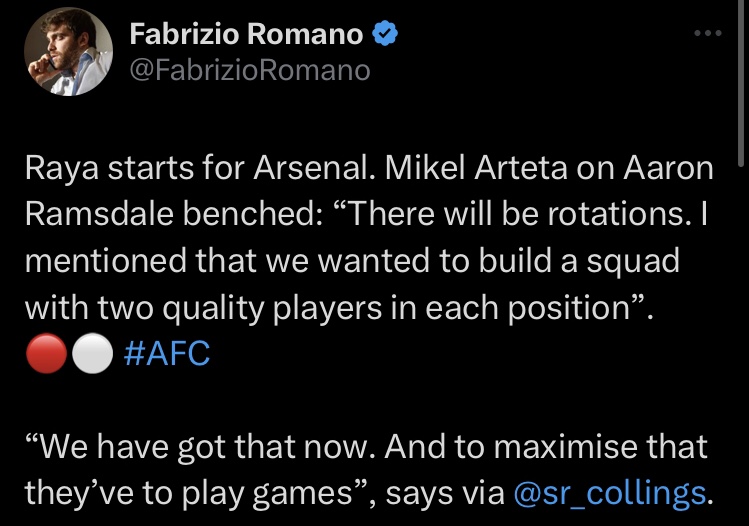Click the Fabrizio Romano display name
This screenshot has width=749, height=526.
tap(246, 34)
